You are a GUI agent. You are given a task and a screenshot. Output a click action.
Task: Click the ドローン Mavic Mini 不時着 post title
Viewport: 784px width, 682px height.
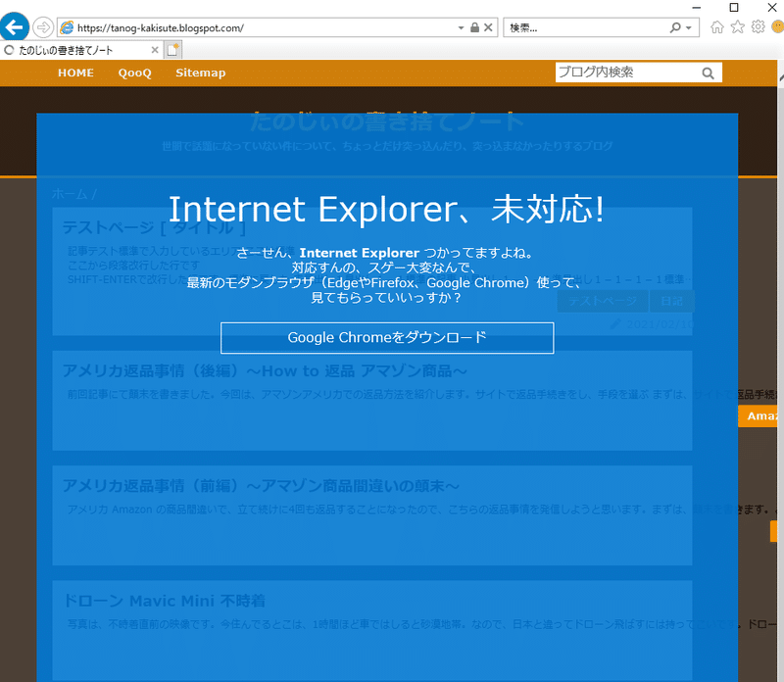pos(164,601)
